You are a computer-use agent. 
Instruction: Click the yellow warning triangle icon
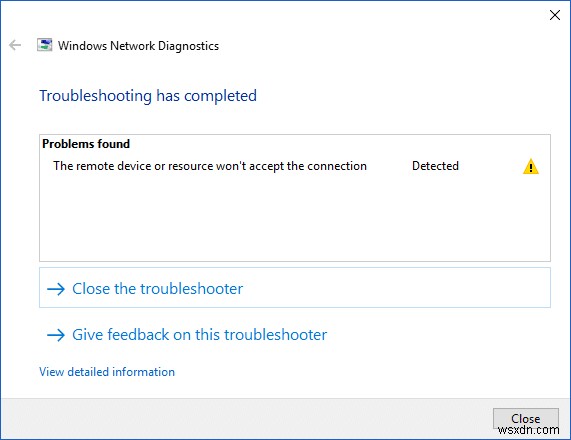coord(531,166)
